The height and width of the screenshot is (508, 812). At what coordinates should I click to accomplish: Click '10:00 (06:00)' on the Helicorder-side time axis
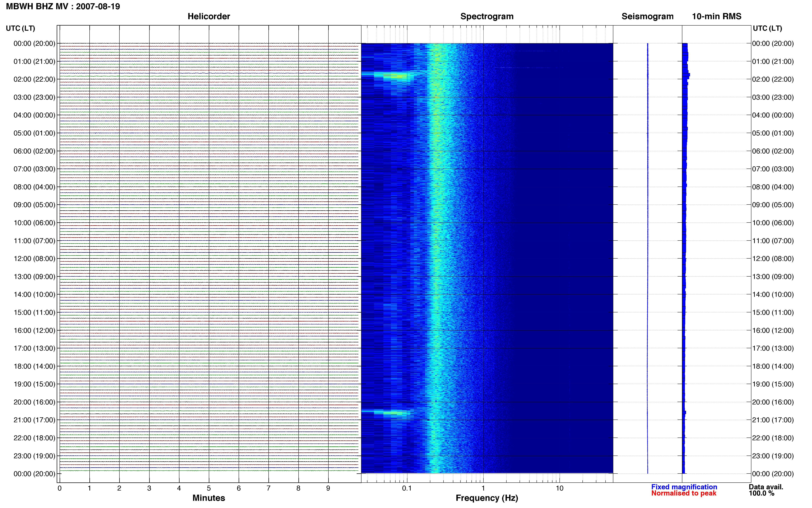tap(34, 223)
